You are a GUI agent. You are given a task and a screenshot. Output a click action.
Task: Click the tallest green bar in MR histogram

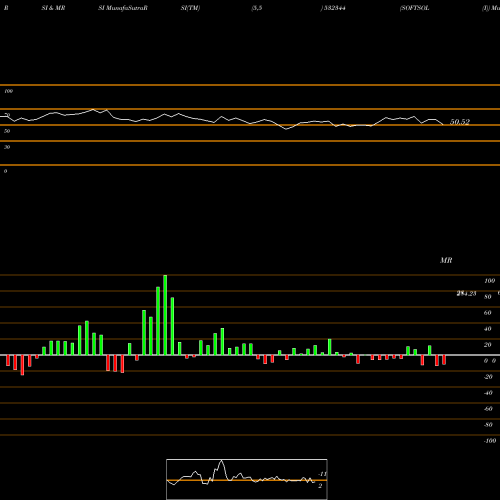point(165,315)
